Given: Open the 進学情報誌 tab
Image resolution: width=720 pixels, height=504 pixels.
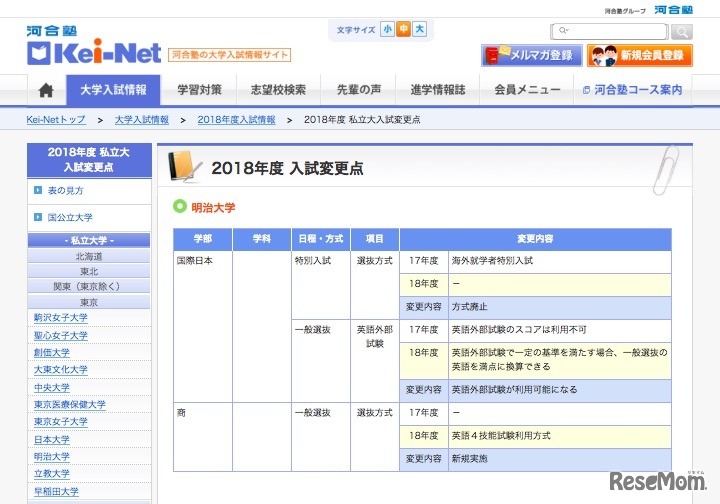Looking at the screenshot, I should point(438,90).
